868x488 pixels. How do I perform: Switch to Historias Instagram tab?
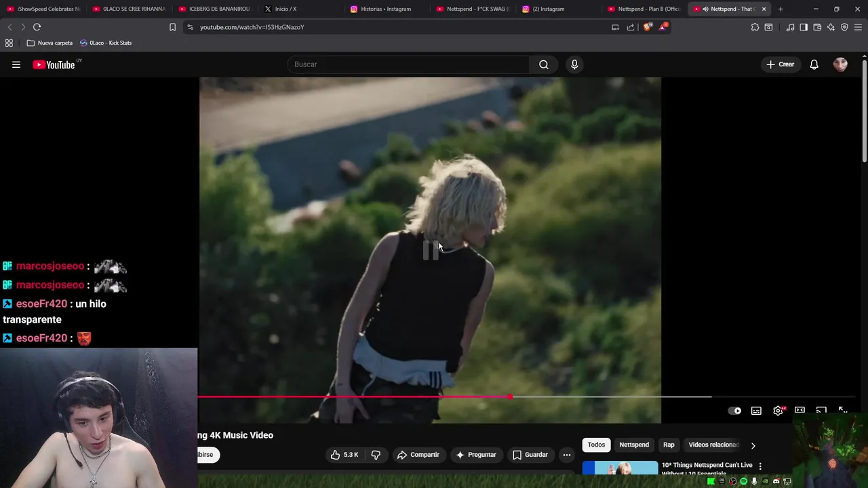point(387,9)
